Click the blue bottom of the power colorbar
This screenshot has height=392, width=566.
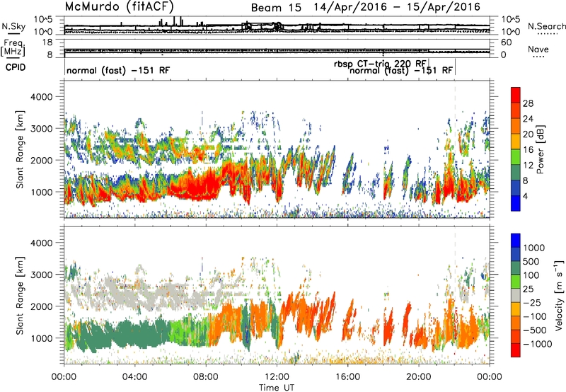516,203
